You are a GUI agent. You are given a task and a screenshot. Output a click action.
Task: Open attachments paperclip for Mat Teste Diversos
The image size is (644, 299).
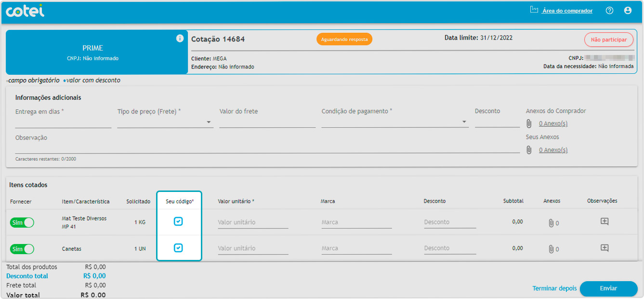551,223
